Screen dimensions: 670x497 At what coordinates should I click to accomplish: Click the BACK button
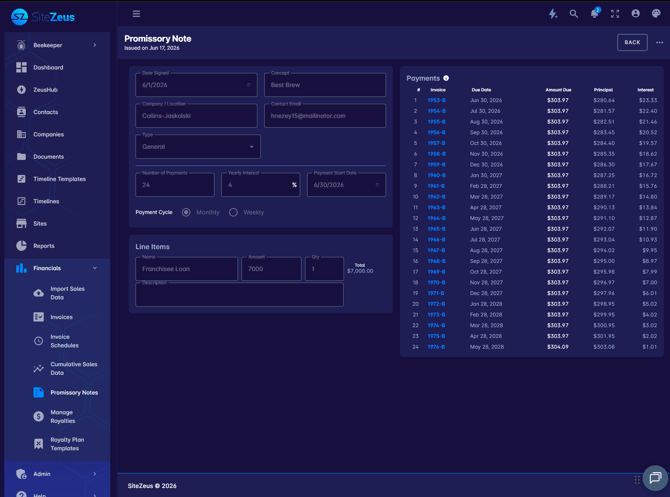(x=632, y=42)
